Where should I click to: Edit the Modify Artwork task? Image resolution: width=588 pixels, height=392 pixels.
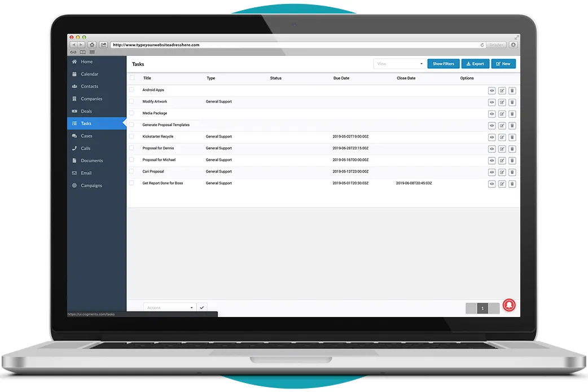tap(502, 102)
